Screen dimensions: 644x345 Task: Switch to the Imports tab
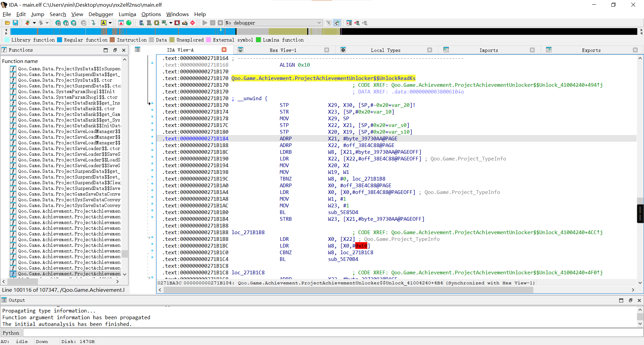coord(489,50)
